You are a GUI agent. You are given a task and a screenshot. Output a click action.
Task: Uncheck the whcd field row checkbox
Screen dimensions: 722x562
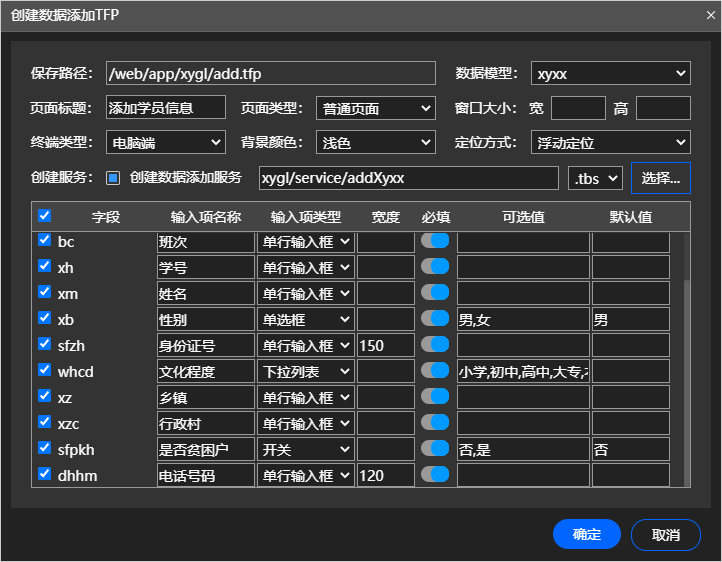(x=44, y=370)
